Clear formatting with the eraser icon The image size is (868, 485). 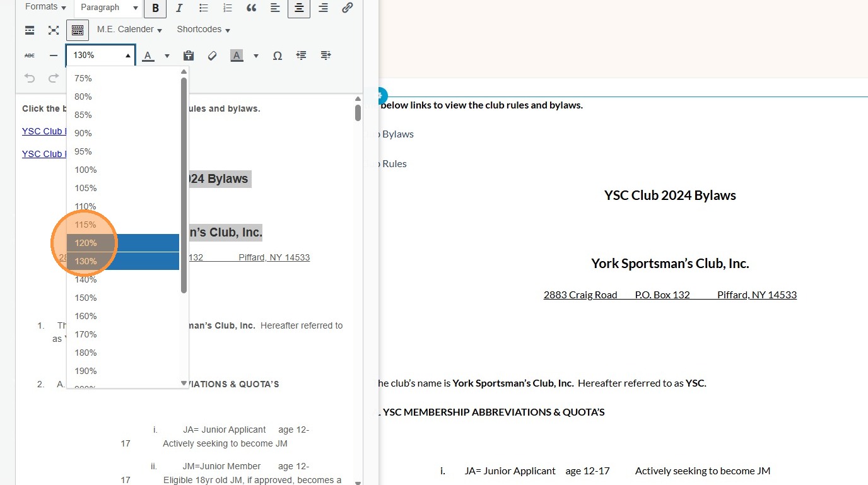point(212,56)
